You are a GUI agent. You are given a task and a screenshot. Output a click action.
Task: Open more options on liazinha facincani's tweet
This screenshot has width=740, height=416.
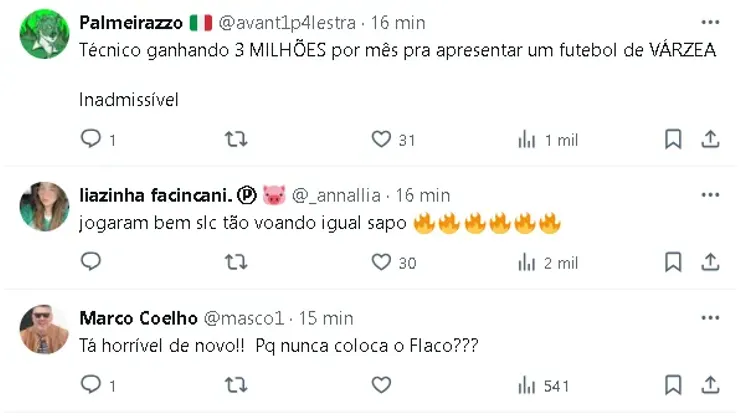click(710, 194)
